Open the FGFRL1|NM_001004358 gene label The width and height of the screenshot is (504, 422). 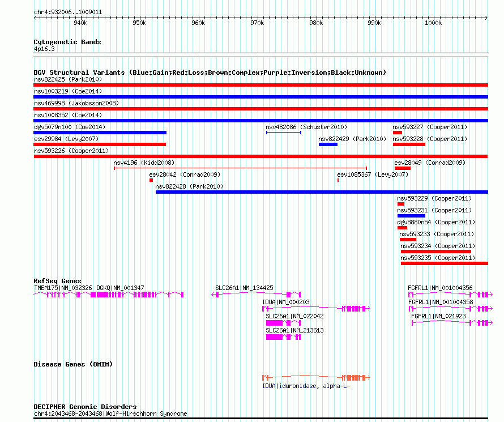click(x=441, y=302)
